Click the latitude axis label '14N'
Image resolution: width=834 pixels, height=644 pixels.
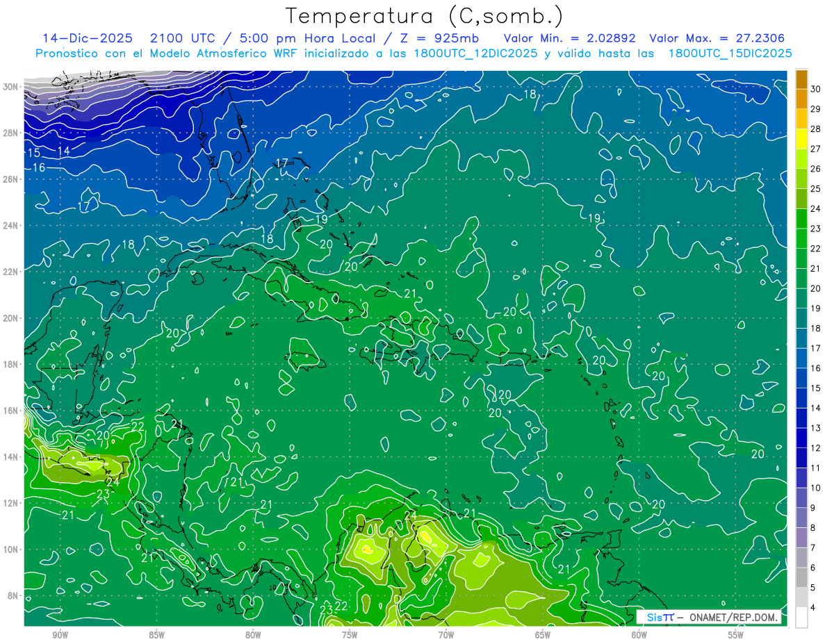pos(11,456)
